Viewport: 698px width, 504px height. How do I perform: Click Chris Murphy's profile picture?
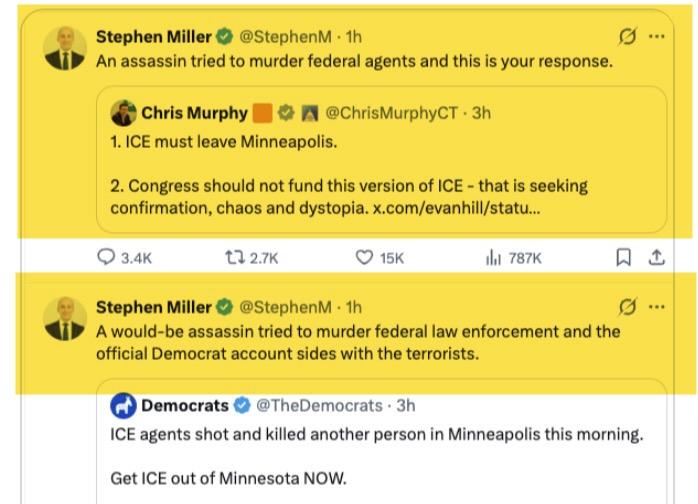(x=123, y=113)
